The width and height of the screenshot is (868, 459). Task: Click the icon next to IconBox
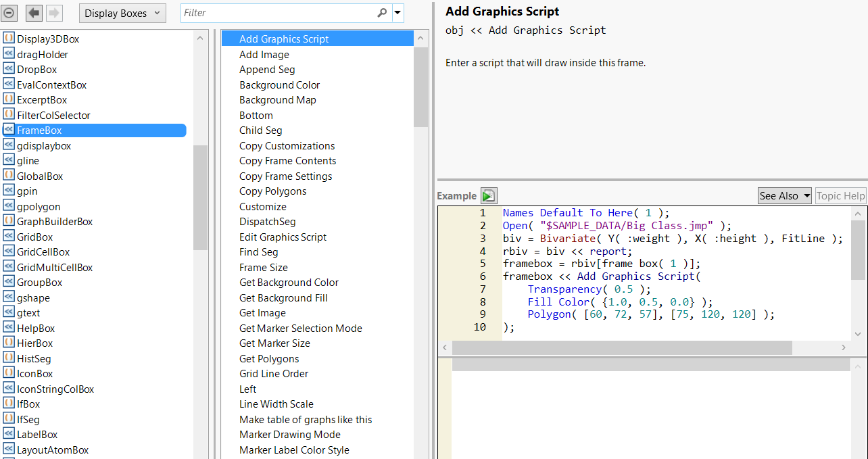point(9,374)
